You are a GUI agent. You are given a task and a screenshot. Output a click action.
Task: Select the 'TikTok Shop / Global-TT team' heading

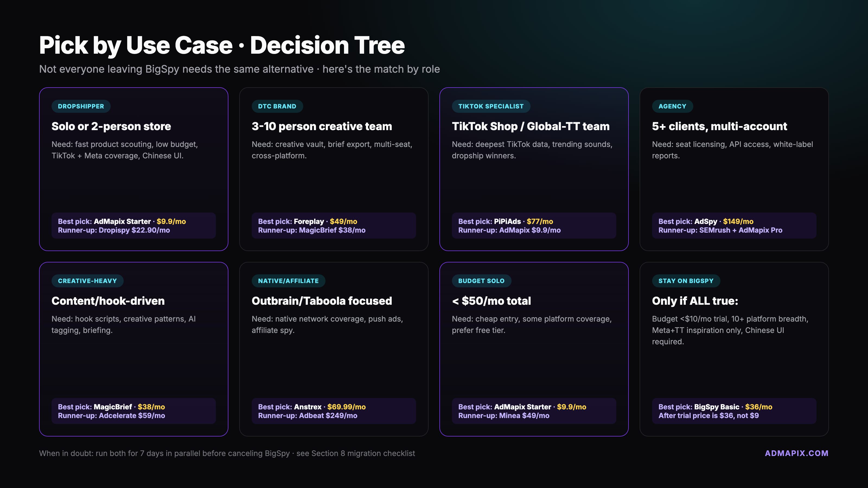[x=530, y=126]
